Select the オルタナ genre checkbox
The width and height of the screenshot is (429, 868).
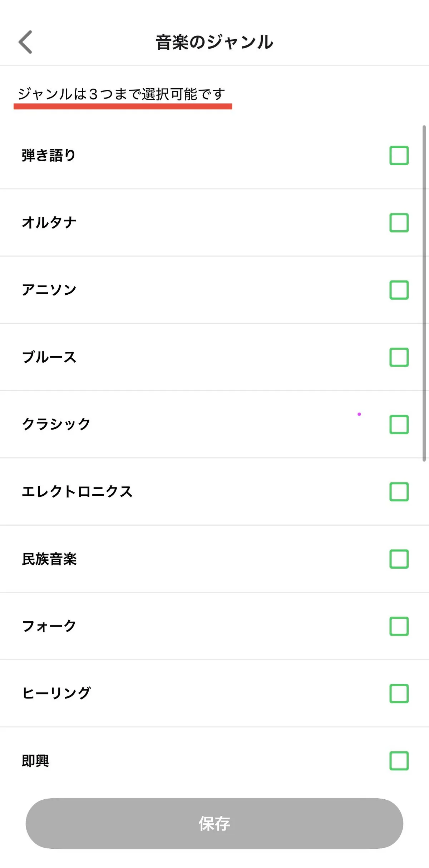pos(399,222)
